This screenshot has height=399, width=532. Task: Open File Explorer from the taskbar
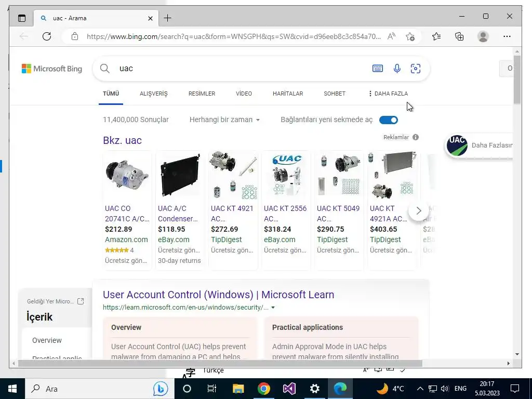pos(238,389)
